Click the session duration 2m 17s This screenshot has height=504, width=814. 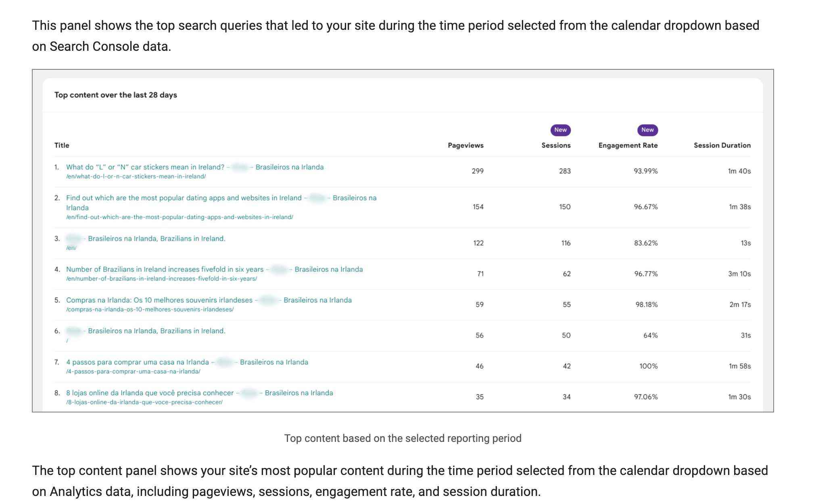click(x=740, y=304)
